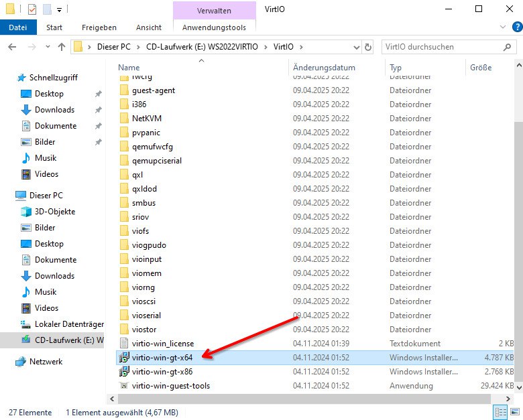523x420 pixels.
Task: Select the smbus folder name
Action: (143, 203)
